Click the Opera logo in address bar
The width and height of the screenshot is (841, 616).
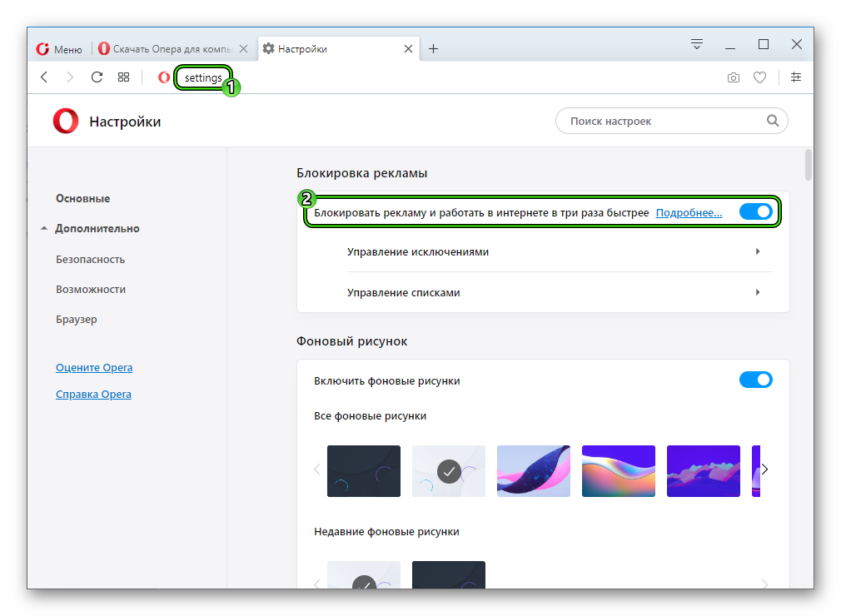(164, 77)
